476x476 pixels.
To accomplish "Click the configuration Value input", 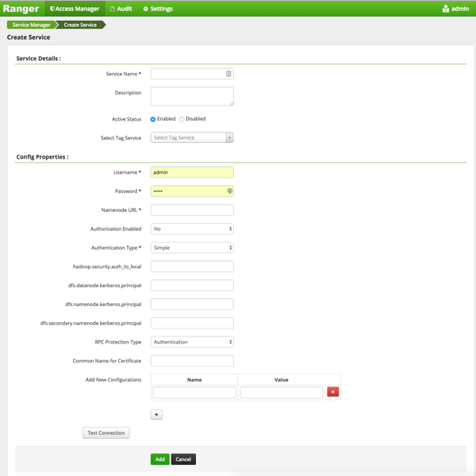I will click(281, 392).
